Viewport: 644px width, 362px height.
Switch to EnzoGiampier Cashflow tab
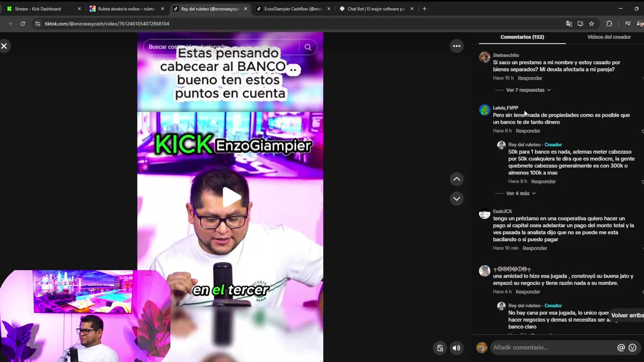292,9
